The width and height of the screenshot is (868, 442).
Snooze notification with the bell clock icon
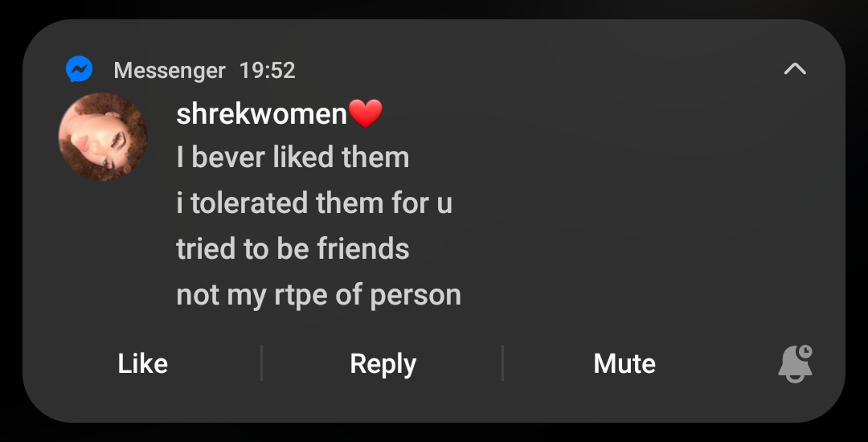click(x=796, y=363)
